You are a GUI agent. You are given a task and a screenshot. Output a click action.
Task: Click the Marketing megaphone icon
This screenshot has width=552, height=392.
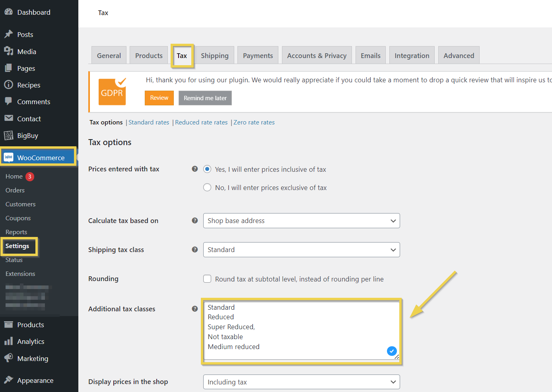(x=8, y=358)
